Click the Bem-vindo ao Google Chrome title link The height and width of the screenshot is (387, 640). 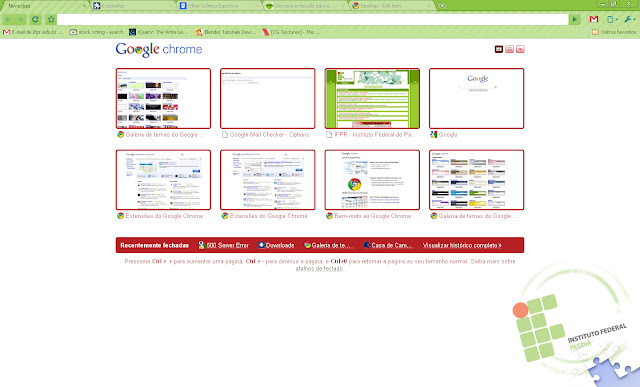click(373, 216)
